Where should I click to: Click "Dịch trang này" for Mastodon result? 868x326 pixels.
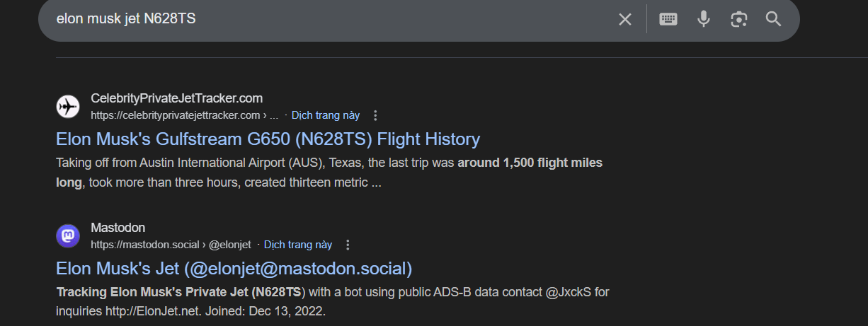click(x=298, y=245)
